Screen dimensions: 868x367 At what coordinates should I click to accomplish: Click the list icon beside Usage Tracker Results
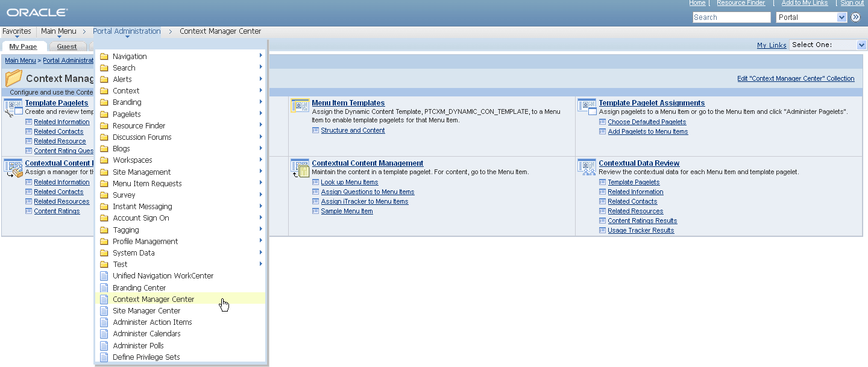point(601,230)
